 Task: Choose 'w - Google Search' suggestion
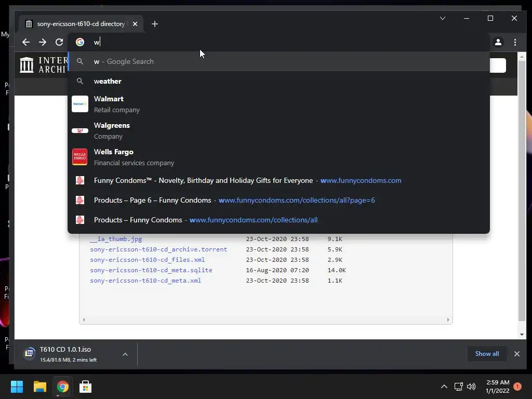tap(279, 61)
